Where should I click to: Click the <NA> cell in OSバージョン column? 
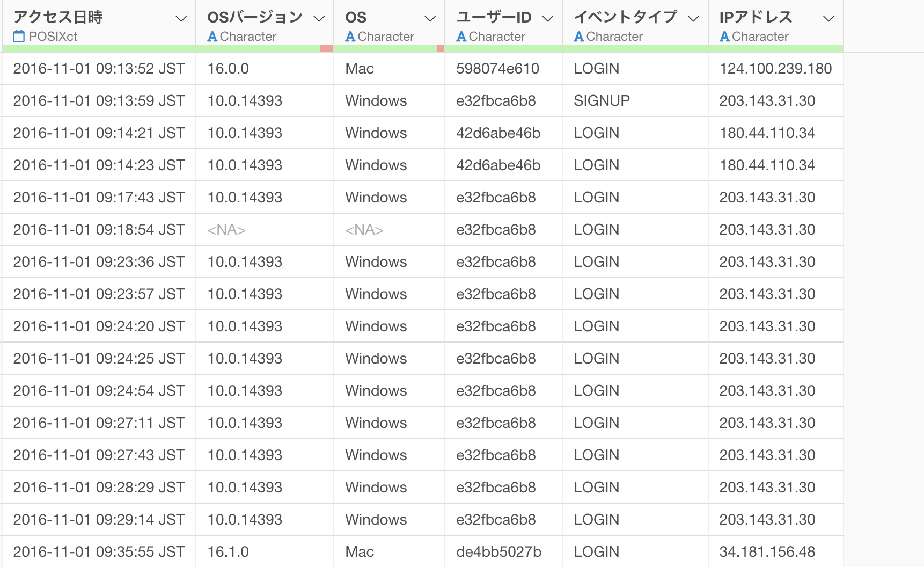[x=265, y=229]
